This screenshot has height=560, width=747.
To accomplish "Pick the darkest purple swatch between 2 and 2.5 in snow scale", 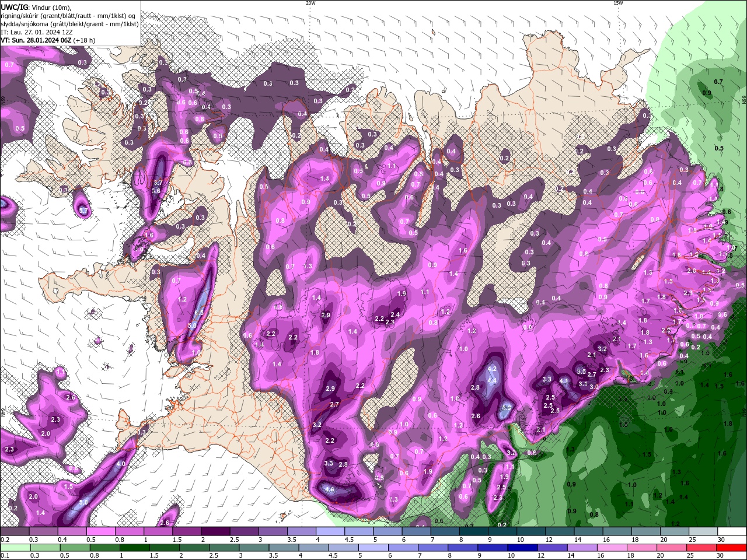I will [215, 531].
